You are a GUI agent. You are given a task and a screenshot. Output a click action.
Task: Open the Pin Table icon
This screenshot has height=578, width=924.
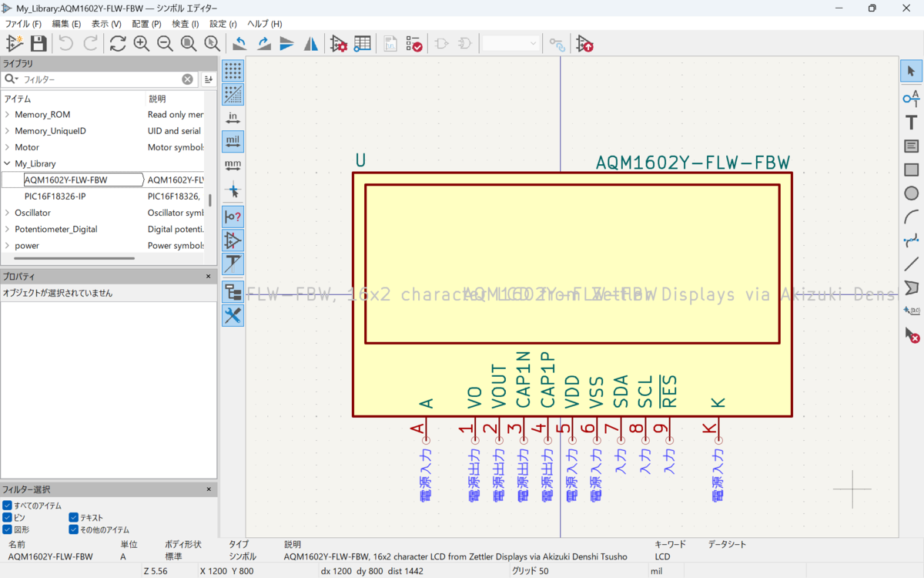point(363,43)
